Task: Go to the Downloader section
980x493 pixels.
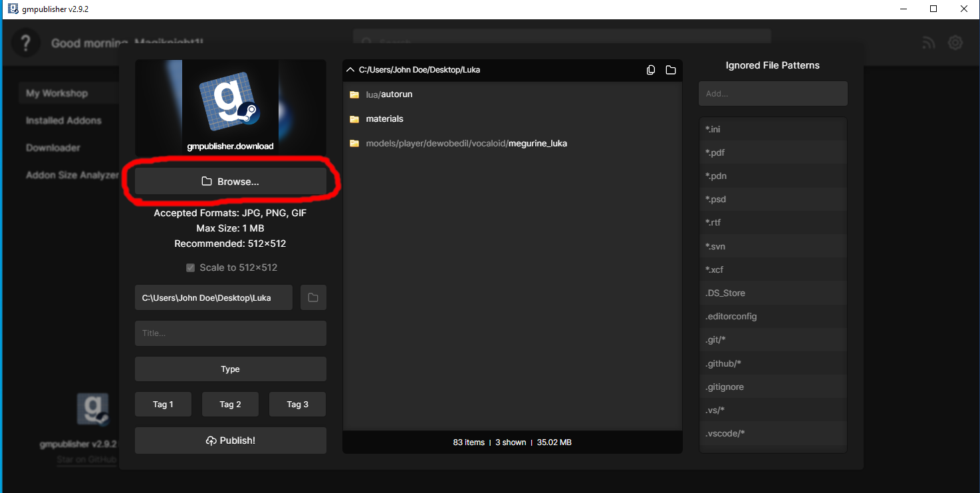Action: [x=53, y=148]
